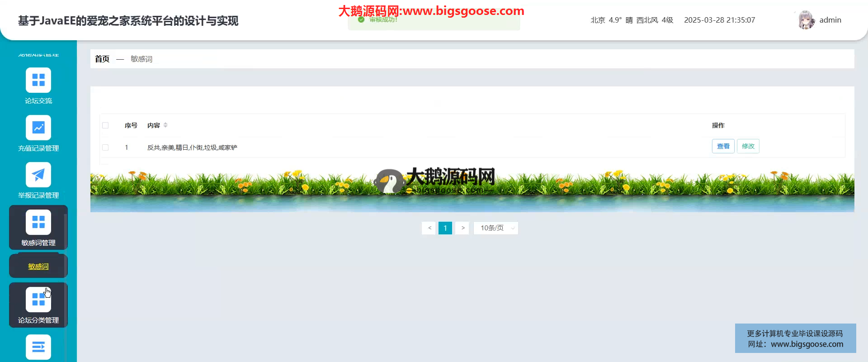Screen dimensions: 868x362
Task: Click the 查看 button for row 1
Action: 723,146
